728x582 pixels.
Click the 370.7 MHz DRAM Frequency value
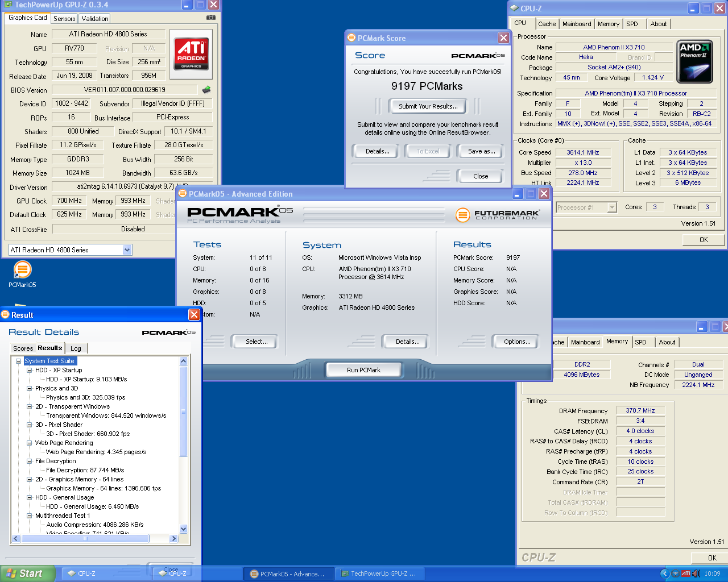(640, 410)
